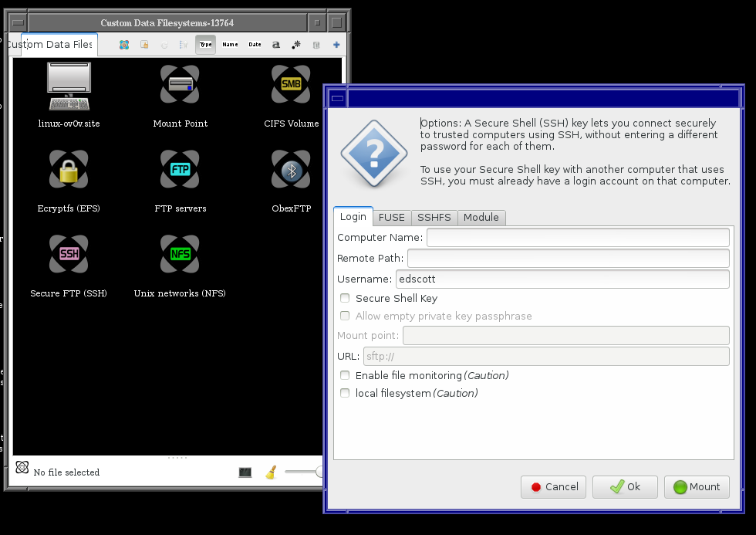This screenshot has width=756, height=535.
Task: Open the Secure FTP (SSH) icon
Action: pos(69,254)
